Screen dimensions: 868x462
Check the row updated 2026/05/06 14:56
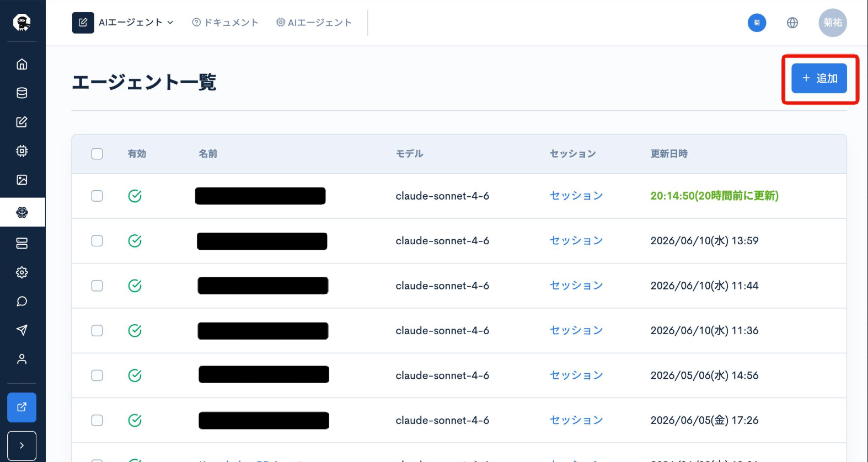pyautogui.click(x=97, y=375)
